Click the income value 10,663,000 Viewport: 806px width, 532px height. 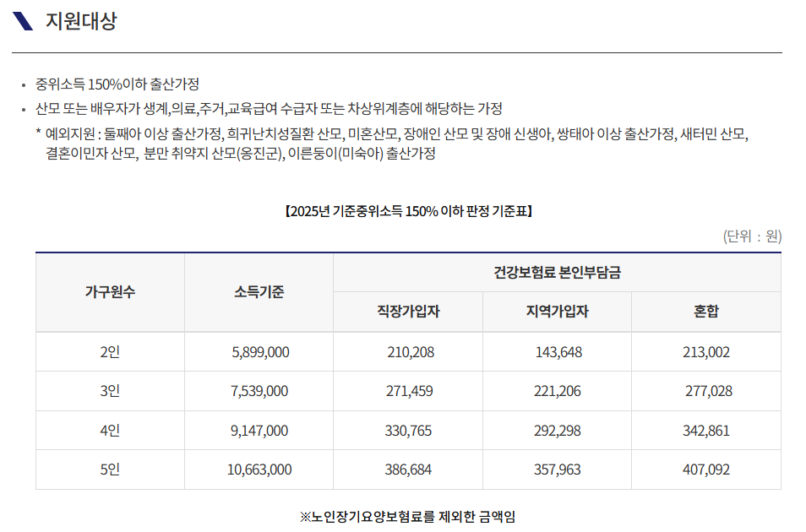tap(259, 470)
